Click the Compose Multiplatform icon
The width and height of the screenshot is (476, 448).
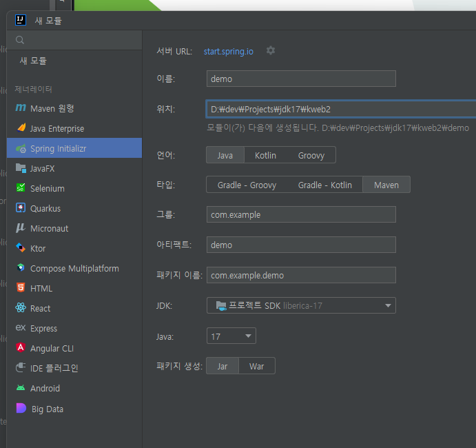pos(21,267)
